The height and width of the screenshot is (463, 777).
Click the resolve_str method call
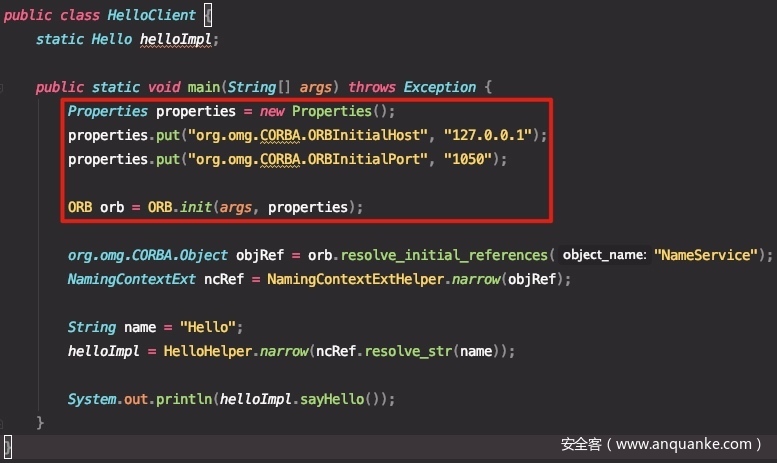point(408,351)
